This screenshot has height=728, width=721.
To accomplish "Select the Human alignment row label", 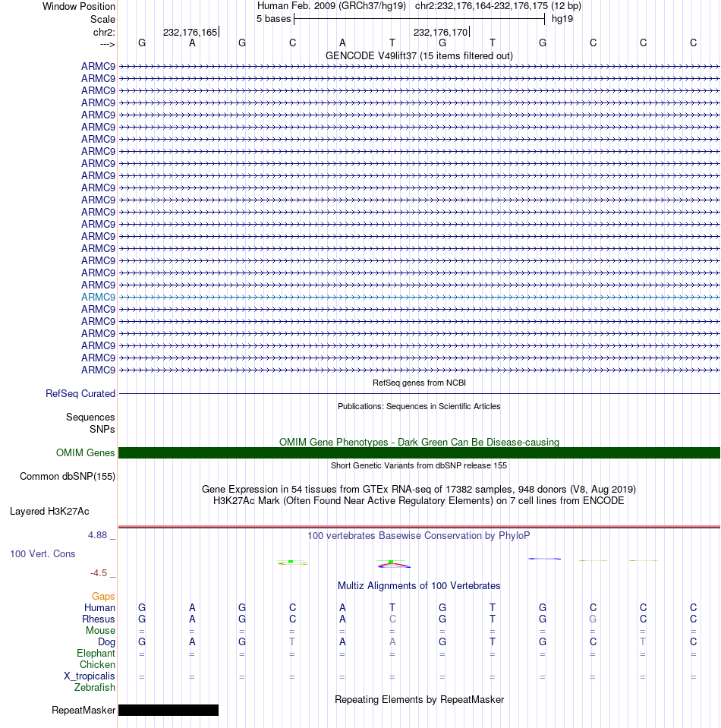I will (99, 608).
